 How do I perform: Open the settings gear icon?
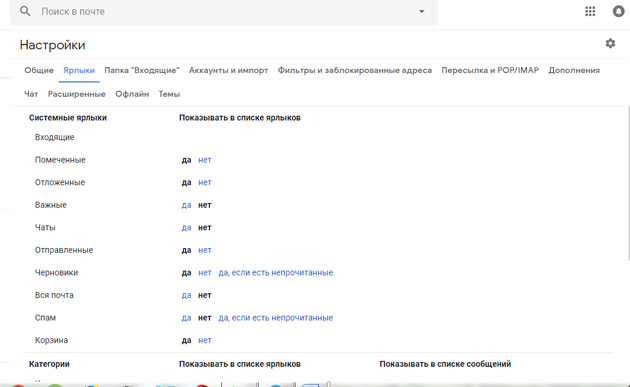tap(610, 43)
